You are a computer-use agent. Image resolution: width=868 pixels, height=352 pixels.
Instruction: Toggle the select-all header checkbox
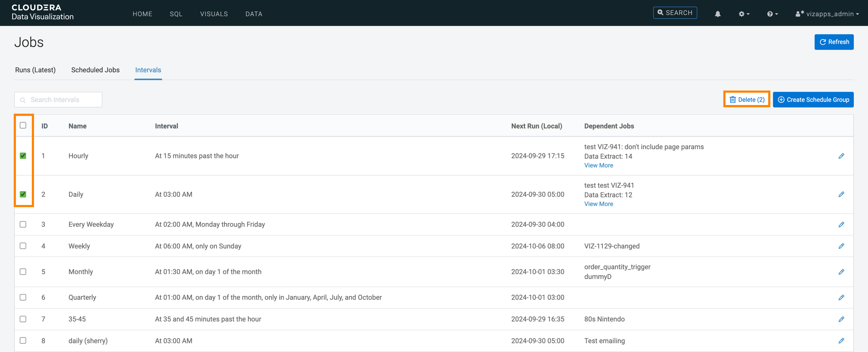(23, 125)
